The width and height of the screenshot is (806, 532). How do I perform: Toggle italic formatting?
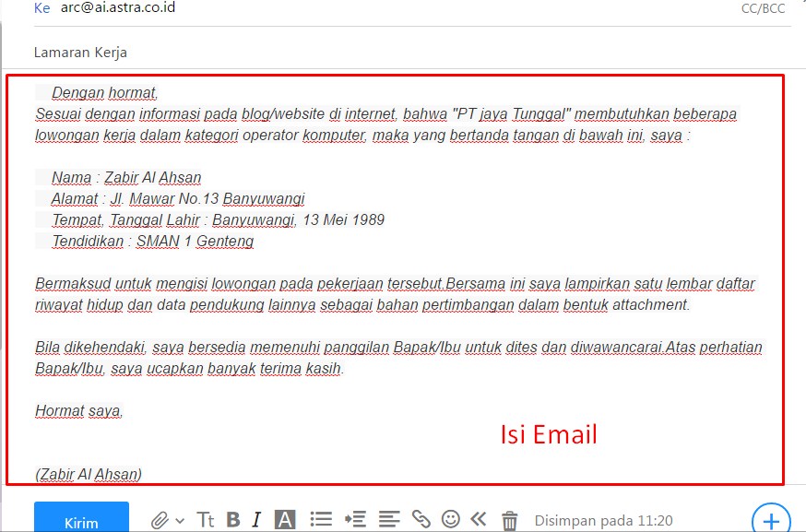pos(255,519)
